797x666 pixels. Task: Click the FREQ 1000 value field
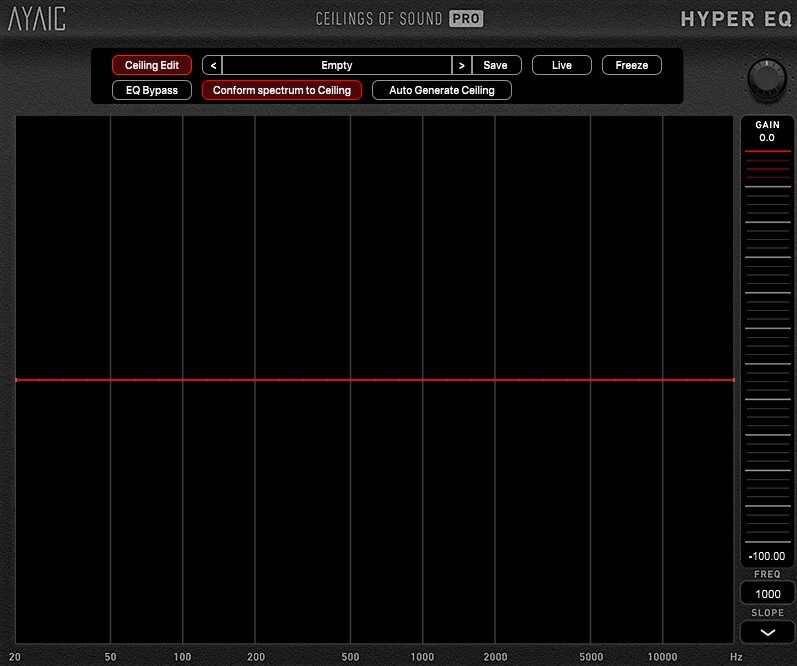click(767, 594)
